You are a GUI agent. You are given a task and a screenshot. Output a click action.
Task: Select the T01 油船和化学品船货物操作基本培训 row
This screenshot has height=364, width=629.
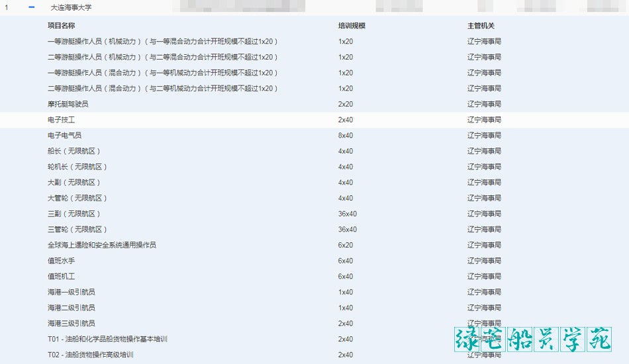pyautogui.click(x=314, y=339)
